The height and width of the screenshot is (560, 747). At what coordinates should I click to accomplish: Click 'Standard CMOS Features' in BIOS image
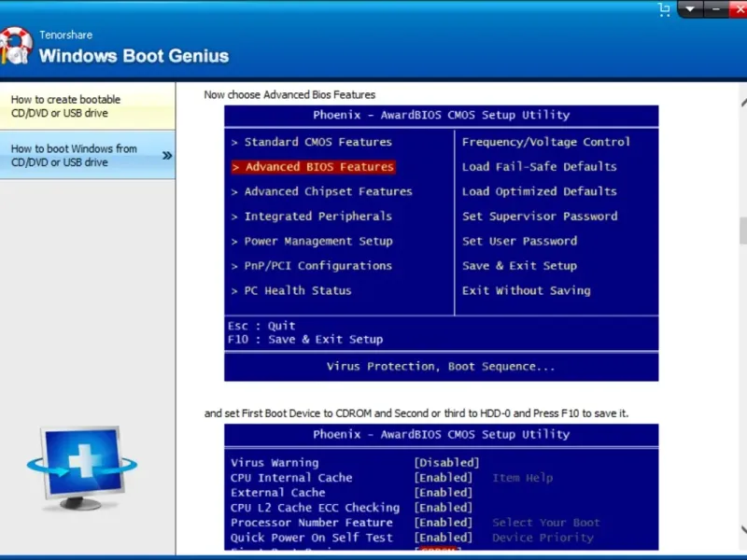click(x=317, y=142)
